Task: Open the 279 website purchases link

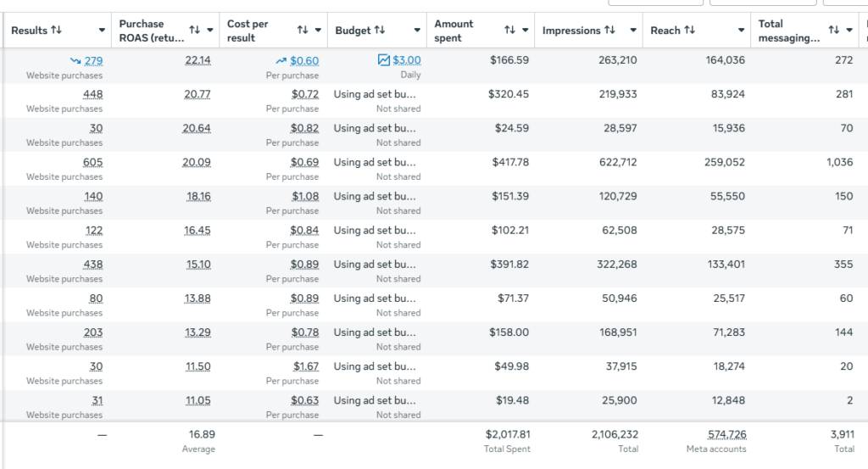Action: (93, 60)
